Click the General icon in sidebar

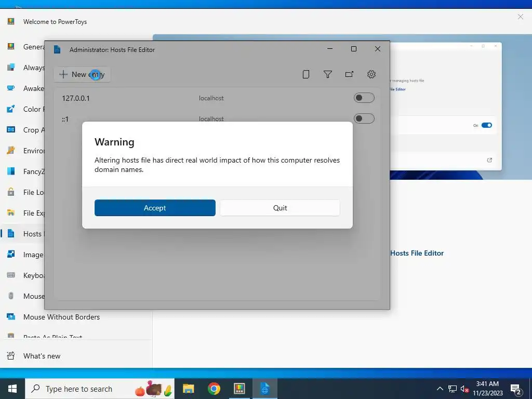tap(11, 46)
